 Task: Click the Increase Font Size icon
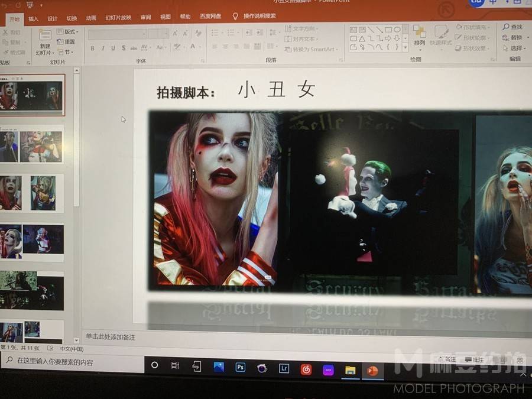click(x=175, y=33)
